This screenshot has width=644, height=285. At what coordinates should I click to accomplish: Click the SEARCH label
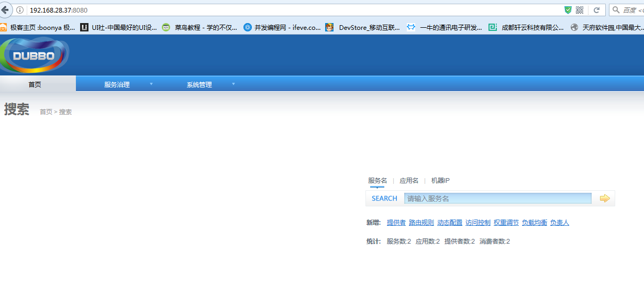pos(384,198)
